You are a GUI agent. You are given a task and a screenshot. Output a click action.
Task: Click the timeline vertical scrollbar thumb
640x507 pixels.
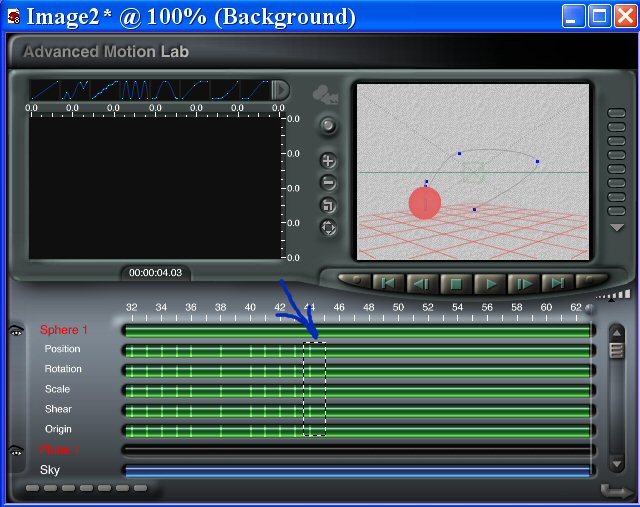[x=617, y=350]
